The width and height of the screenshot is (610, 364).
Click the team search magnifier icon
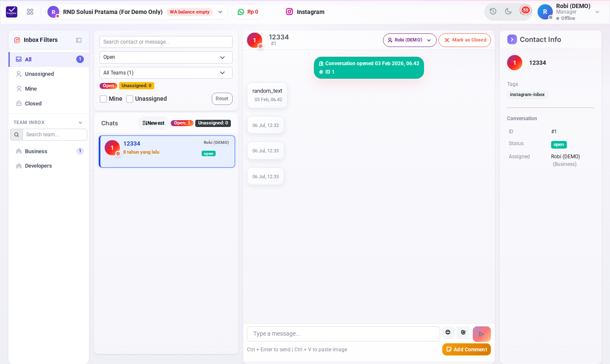17,135
